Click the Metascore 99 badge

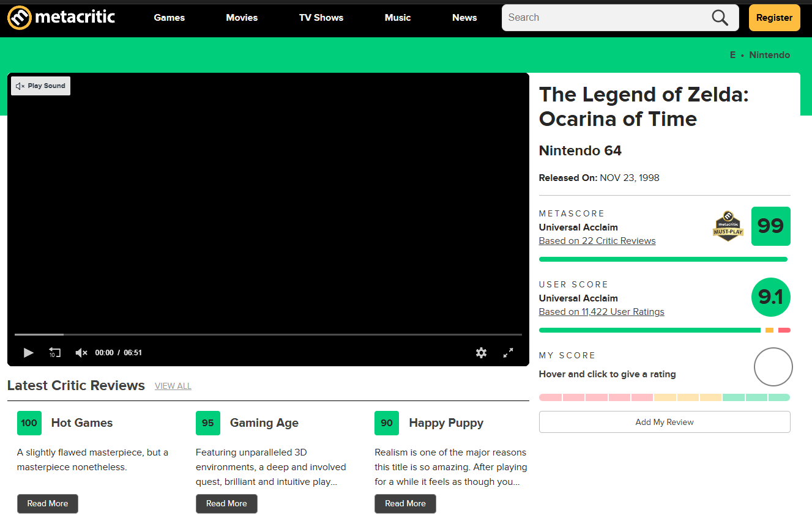(x=771, y=226)
